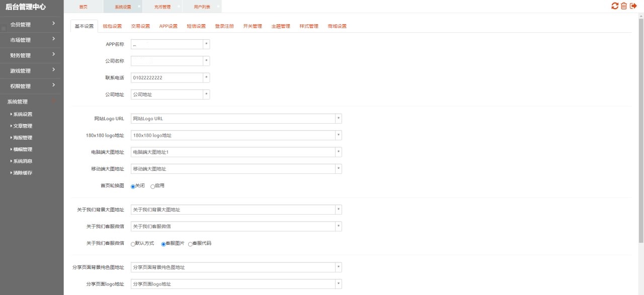Select 关闭 for 首页轮换图
This screenshot has width=644, height=295.
(133, 186)
